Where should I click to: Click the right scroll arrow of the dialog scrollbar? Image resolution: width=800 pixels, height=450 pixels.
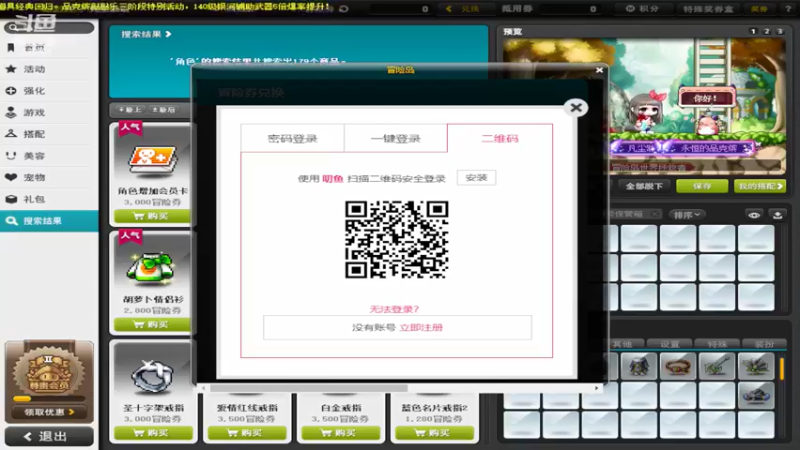tap(596, 388)
